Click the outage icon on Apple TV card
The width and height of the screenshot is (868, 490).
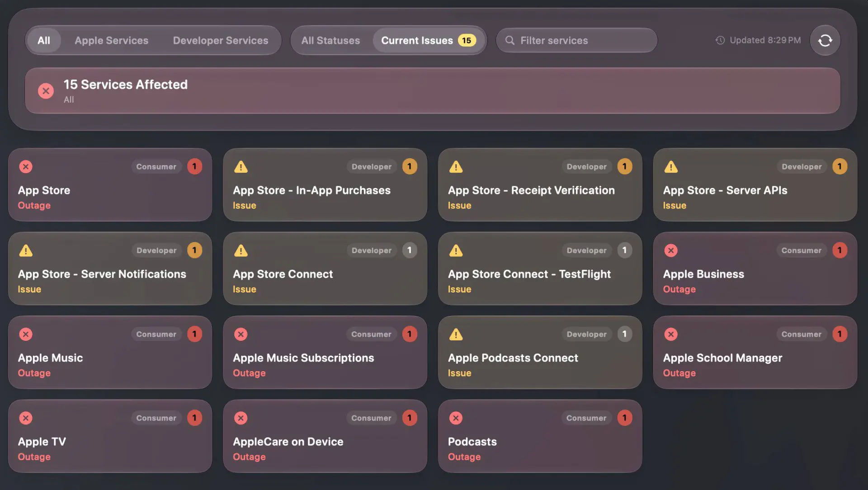point(26,418)
